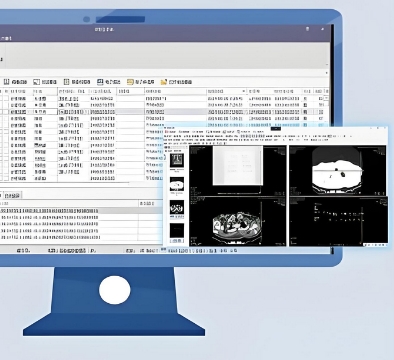The height and width of the screenshot is (360, 394).
Task: Click the third toolbar icon with document symbol
Action: tap(66, 82)
